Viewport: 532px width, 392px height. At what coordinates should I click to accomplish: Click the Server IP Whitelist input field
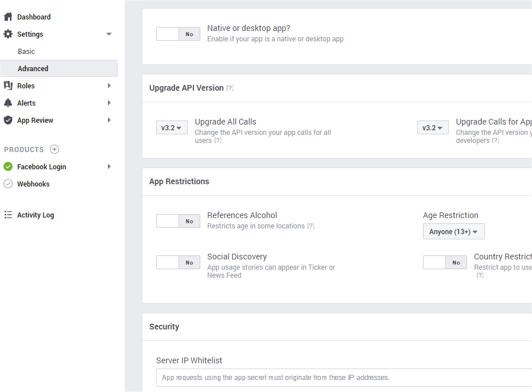tap(344, 378)
